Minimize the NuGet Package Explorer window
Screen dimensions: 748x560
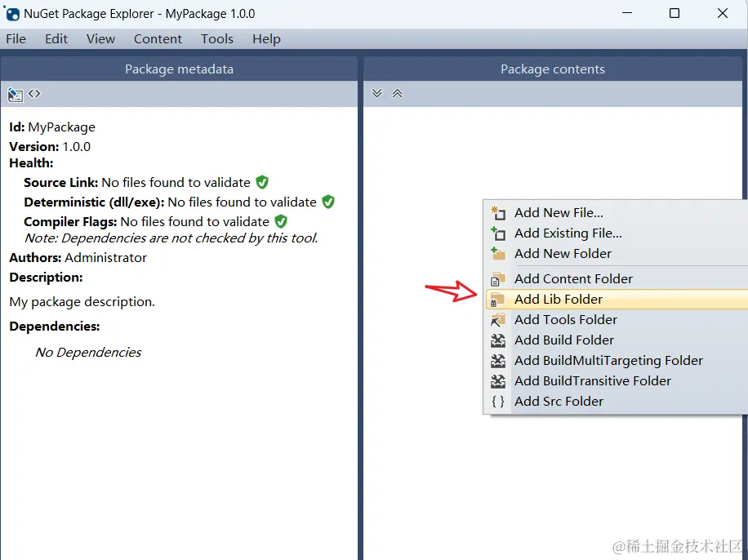pos(627,13)
